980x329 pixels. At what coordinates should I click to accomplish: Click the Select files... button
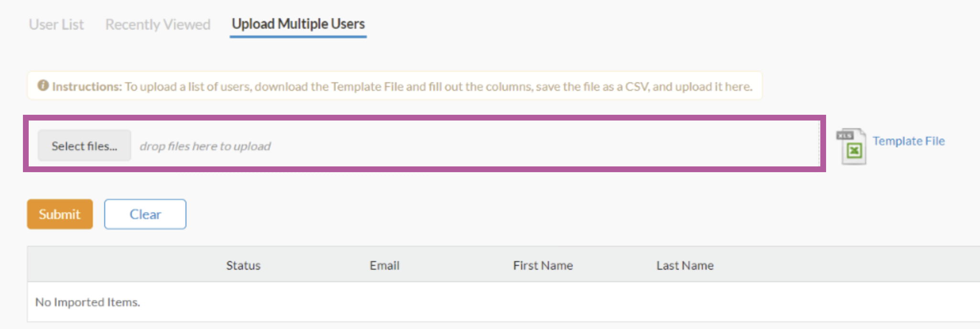[x=84, y=145]
